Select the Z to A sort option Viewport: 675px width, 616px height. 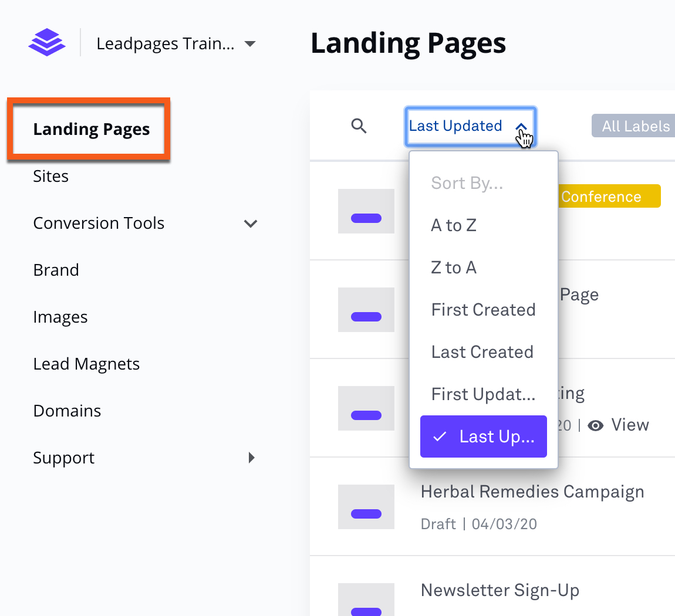click(x=454, y=267)
